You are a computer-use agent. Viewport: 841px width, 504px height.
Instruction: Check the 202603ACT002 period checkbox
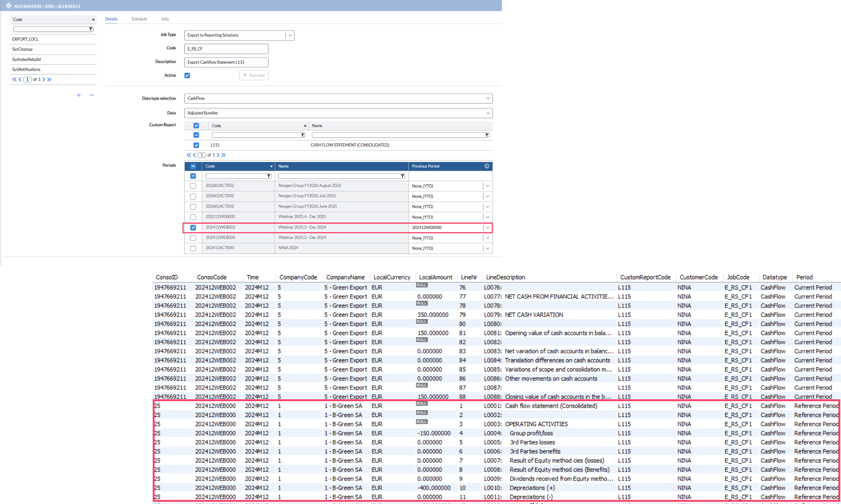click(193, 186)
